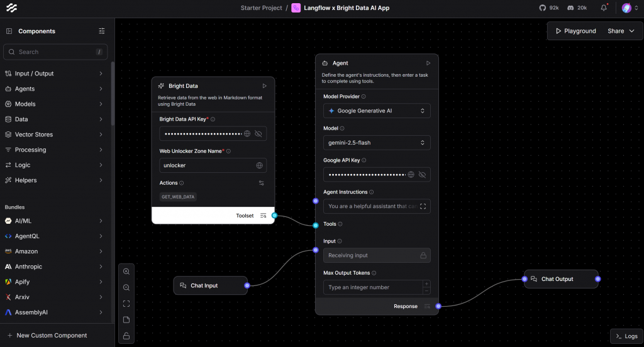Open the Playground
Screen dimensions: 644x347
point(575,31)
